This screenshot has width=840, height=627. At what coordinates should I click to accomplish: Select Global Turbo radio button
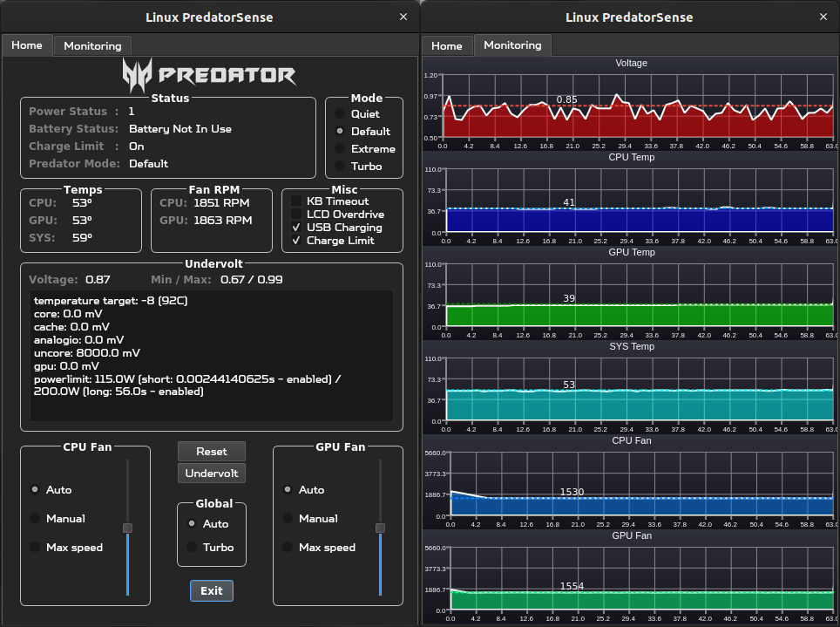[192, 547]
